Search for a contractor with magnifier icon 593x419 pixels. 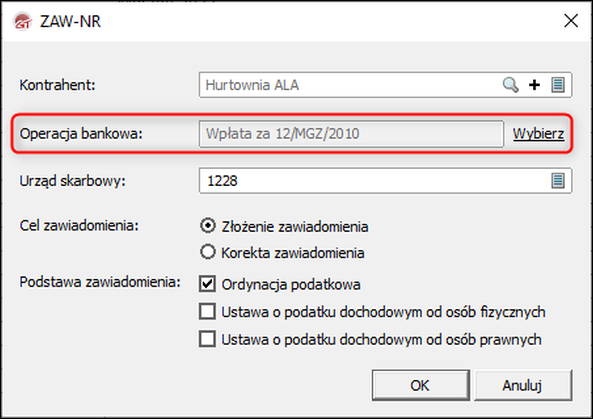511,85
